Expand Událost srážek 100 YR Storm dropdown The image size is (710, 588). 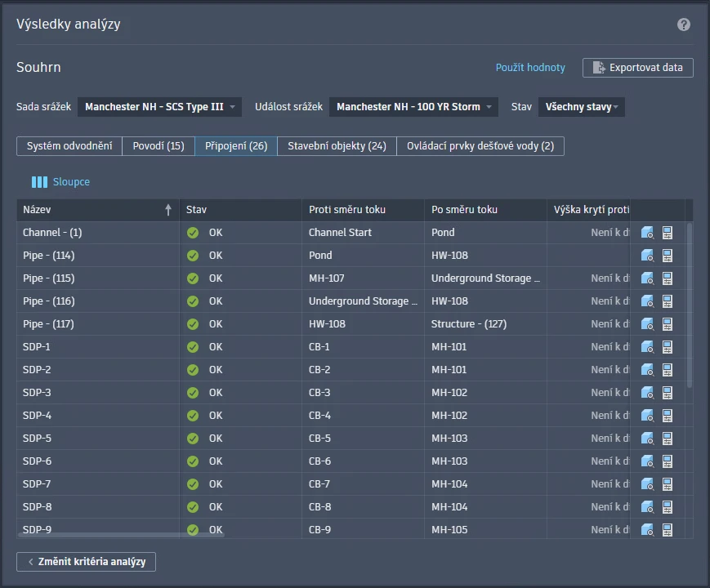click(x=413, y=107)
